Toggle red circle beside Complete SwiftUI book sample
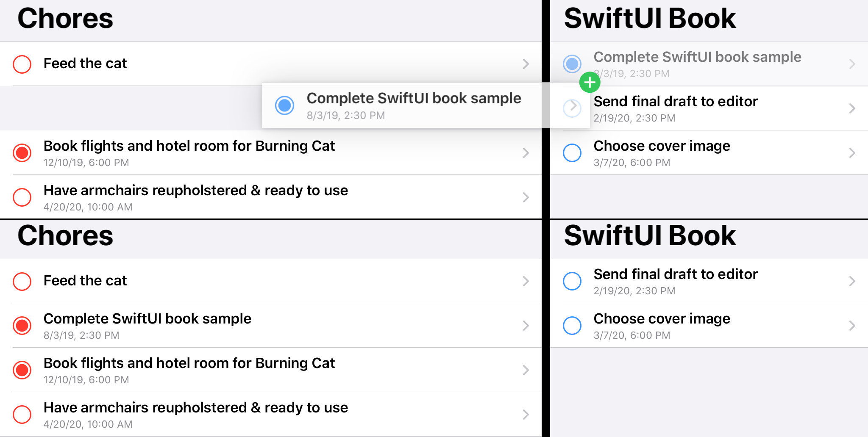Screen dimensions: 868x437 pos(22,326)
